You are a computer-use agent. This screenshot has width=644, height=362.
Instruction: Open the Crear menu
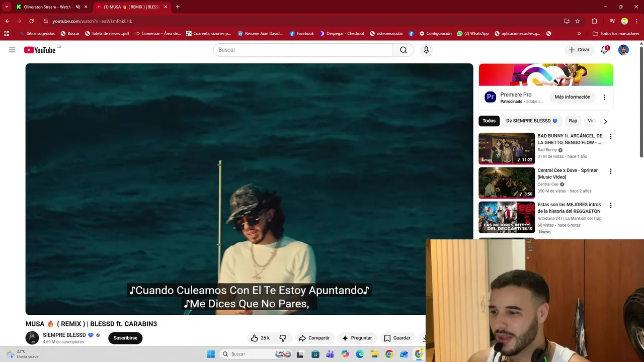(579, 50)
